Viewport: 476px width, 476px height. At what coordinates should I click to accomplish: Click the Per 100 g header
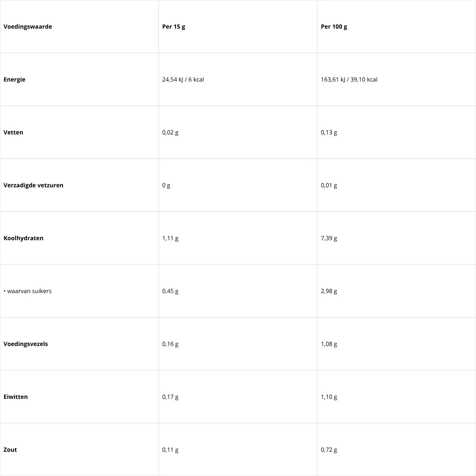coord(334,26)
